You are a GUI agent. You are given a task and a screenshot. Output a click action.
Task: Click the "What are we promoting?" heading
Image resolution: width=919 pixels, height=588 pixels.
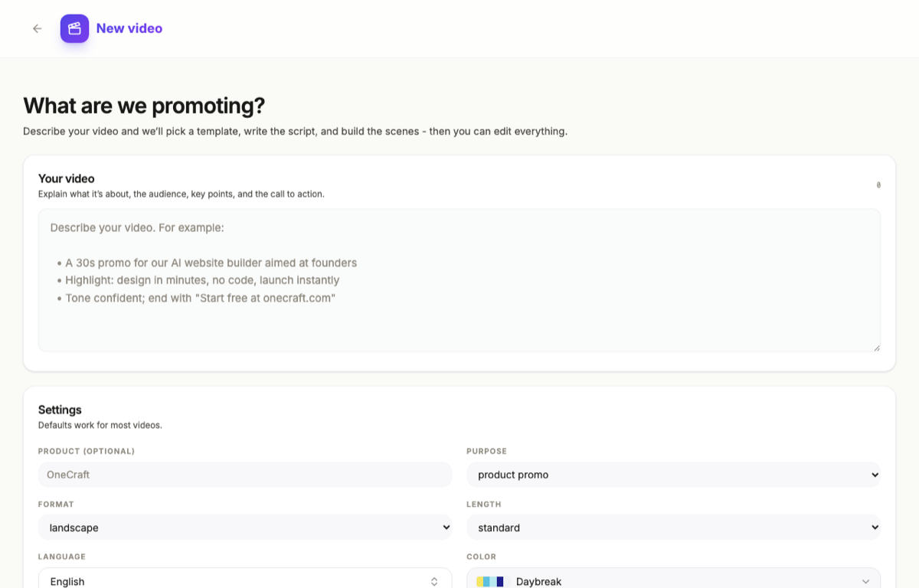(144, 106)
